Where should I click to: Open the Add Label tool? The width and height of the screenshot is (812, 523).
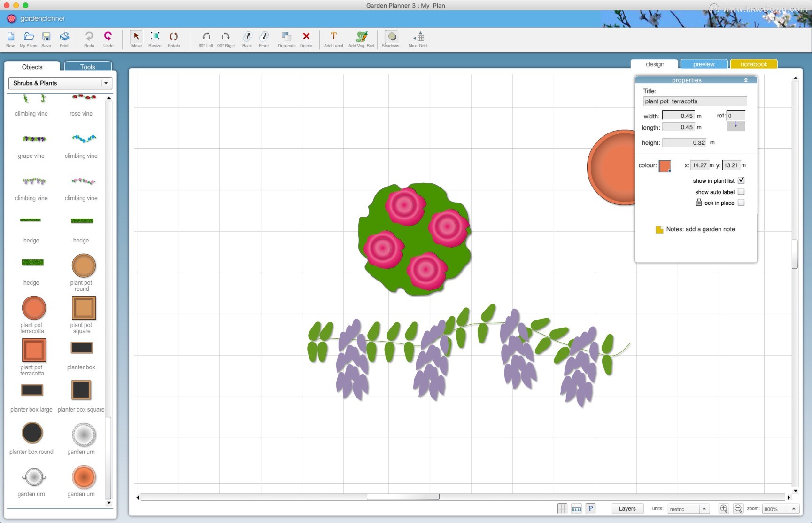333,39
